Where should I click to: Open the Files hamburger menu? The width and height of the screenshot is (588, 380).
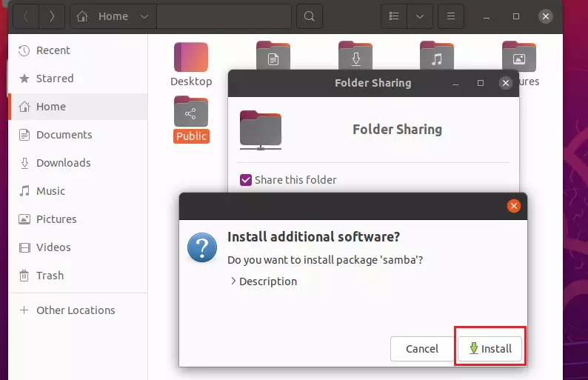451,16
